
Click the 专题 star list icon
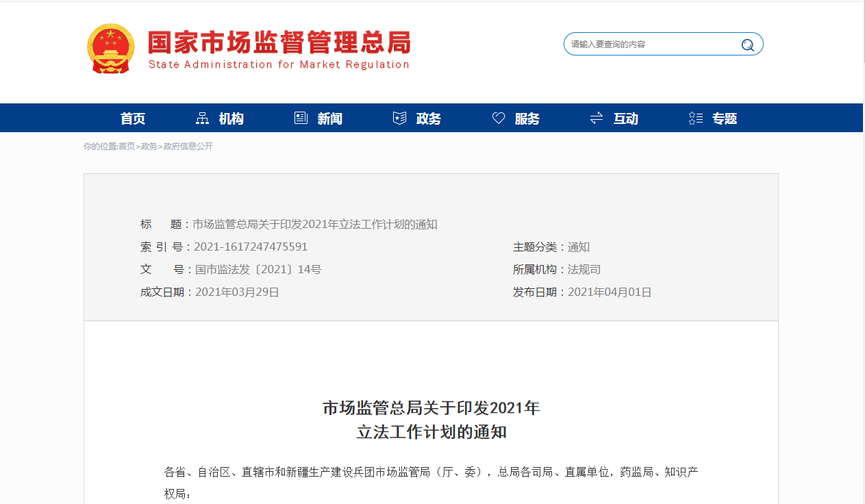[x=695, y=118]
